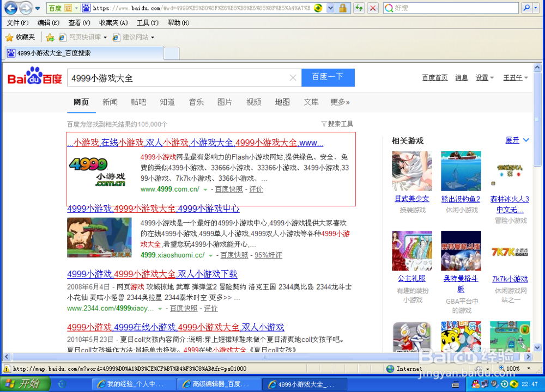Open the 查看(V) menu
545x392 pixels.
click(79, 22)
